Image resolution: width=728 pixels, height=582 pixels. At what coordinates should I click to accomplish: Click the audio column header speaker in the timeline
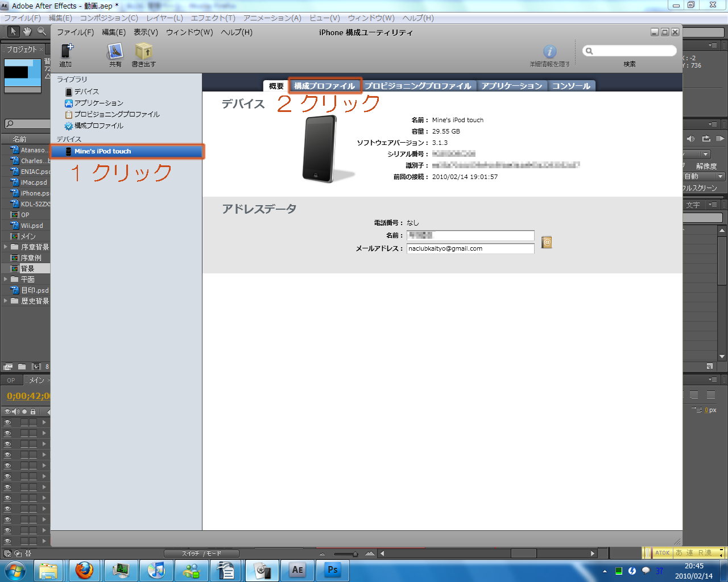tap(16, 411)
